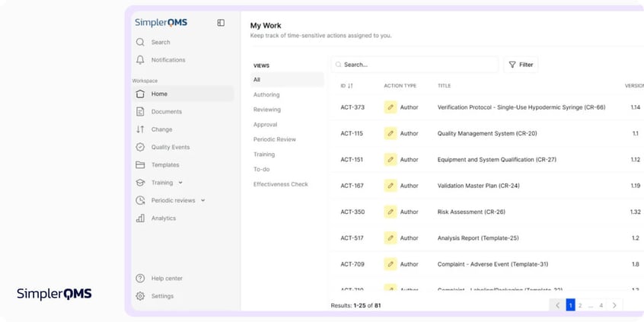The width and height of the screenshot is (644, 322).
Task: Click the ACTION TYPE column header
Action: pyautogui.click(x=400, y=86)
